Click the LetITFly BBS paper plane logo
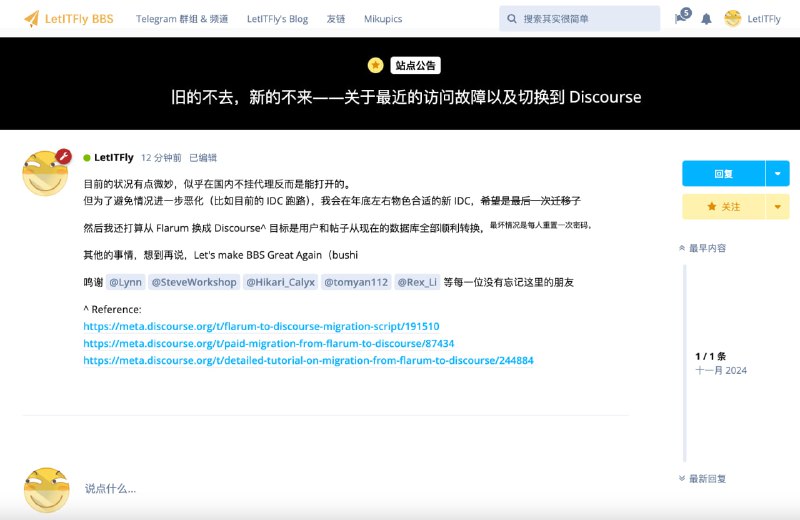 click(x=32, y=19)
